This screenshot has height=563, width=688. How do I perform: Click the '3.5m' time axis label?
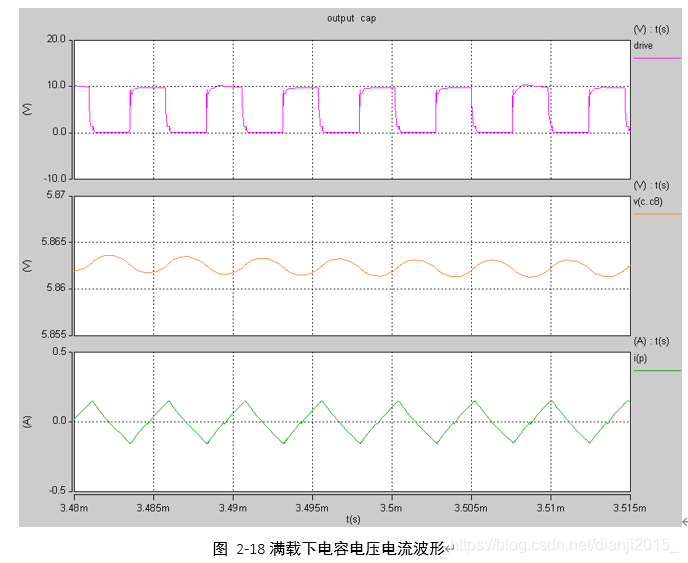[391, 508]
